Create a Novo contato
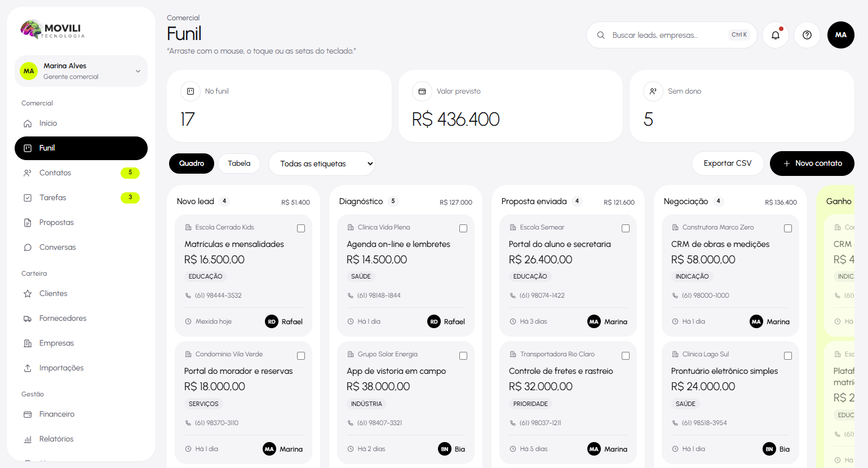 [812, 164]
